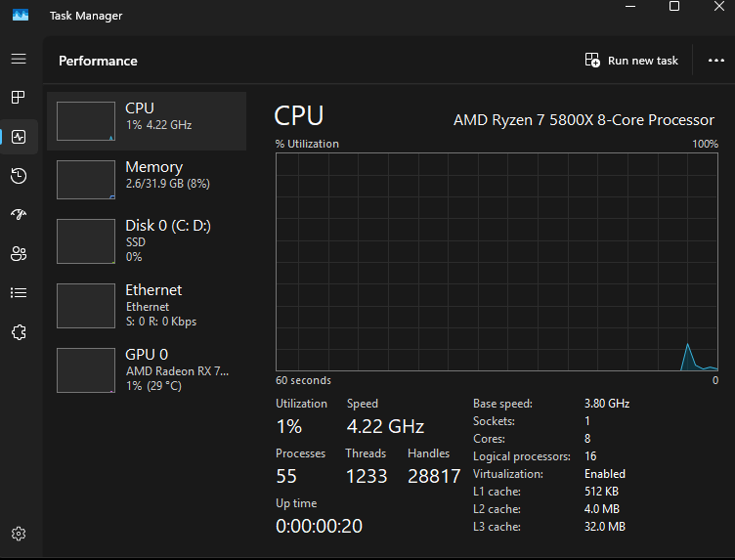Maximize the Task Manager window
The width and height of the screenshot is (735, 560).
pyautogui.click(x=674, y=6)
